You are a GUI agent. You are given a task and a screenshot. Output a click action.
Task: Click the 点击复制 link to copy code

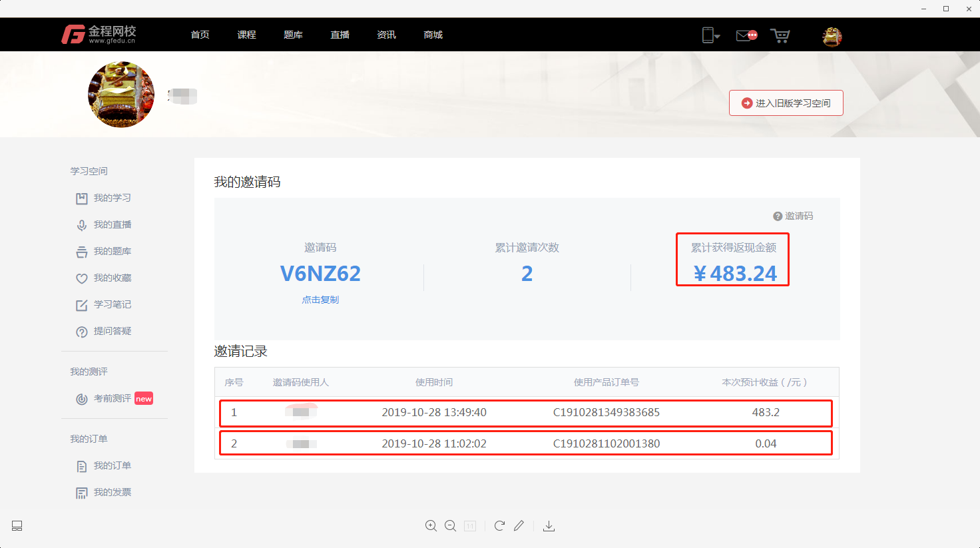point(320,300)
